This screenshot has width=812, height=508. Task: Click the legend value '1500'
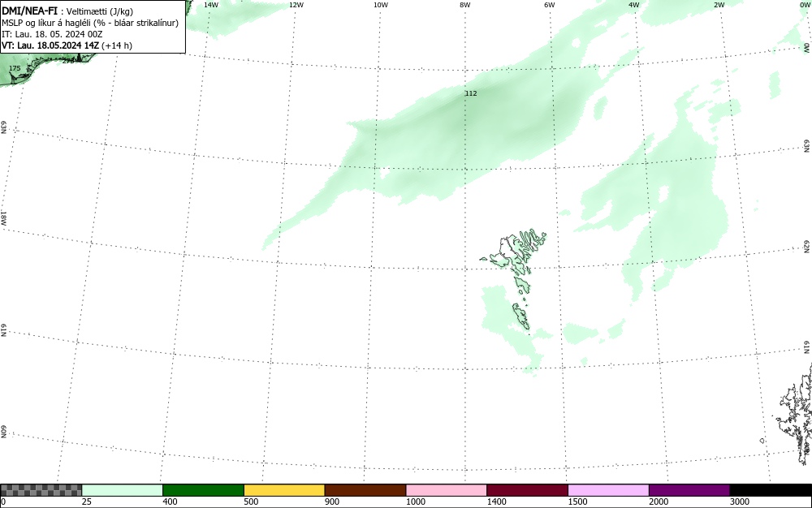(x=578, y=502)
